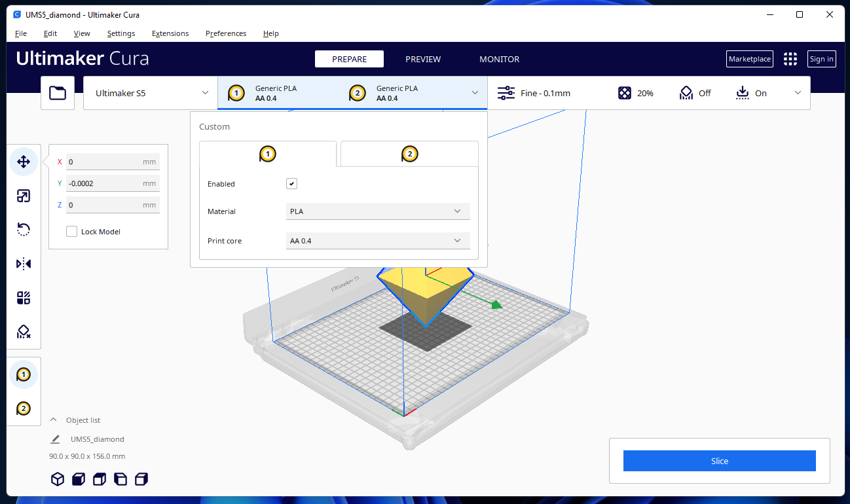
Task: Open Per Model Settings tool
Action: [24, 298]
